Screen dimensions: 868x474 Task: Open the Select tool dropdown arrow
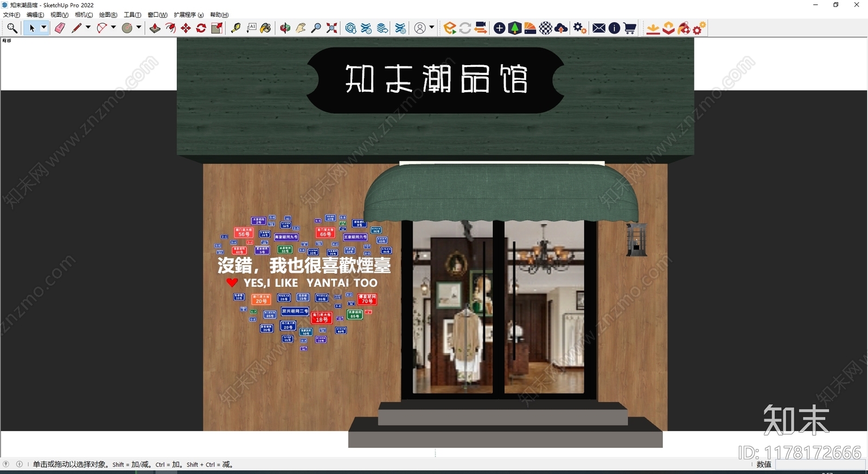[44, 28]
